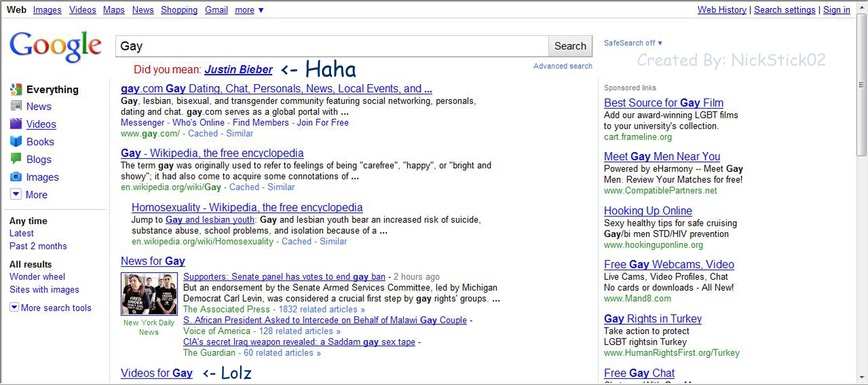Click the Videos clapperboard icon in sidebar
Viewport: 868px width, 385px height.
tap(16, 124)
